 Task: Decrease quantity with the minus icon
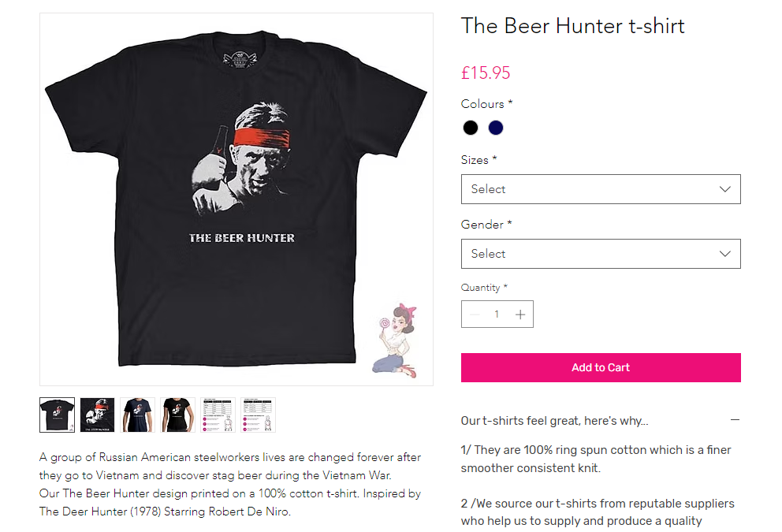pos(474,314)
